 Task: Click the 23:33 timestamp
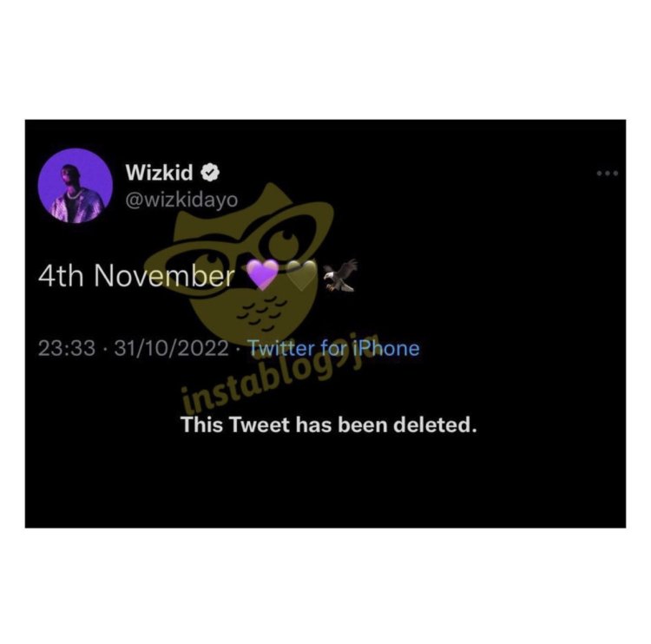[x=67, y=348]
